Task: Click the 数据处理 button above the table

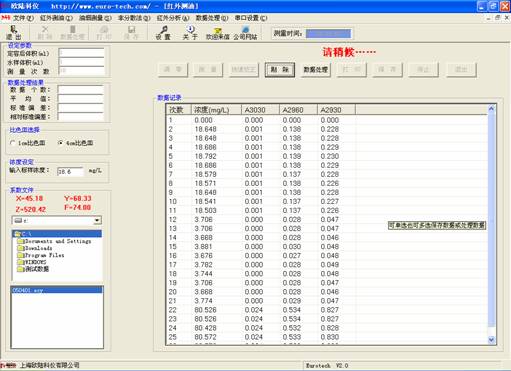Action: point(316,70)
